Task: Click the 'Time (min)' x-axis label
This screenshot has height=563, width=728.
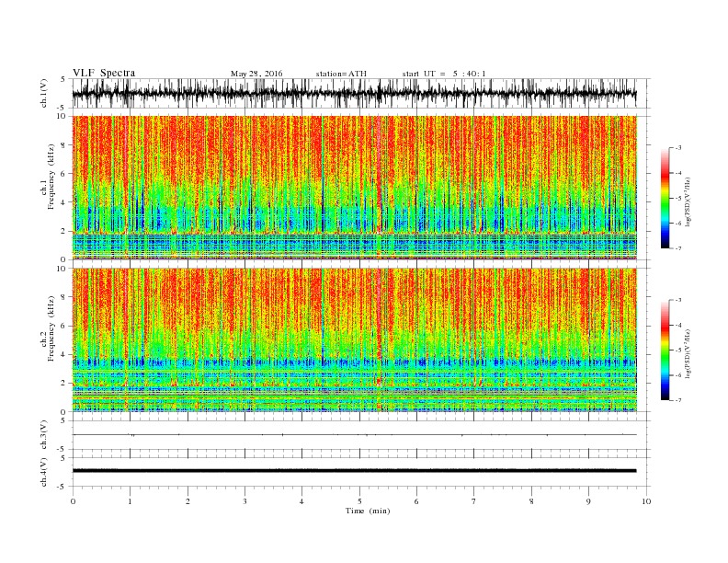Action: tap(368, 511)
